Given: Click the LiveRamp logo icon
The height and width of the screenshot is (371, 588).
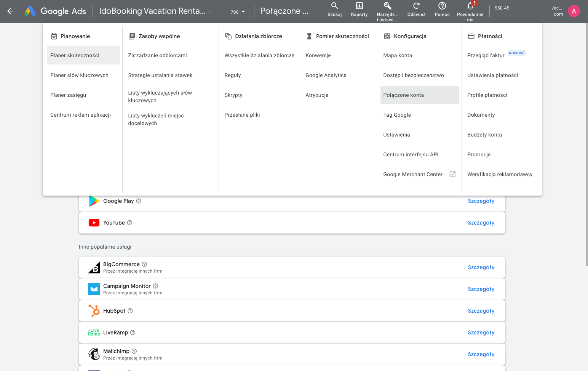Looking at the screenshot, I should [94, 332].
